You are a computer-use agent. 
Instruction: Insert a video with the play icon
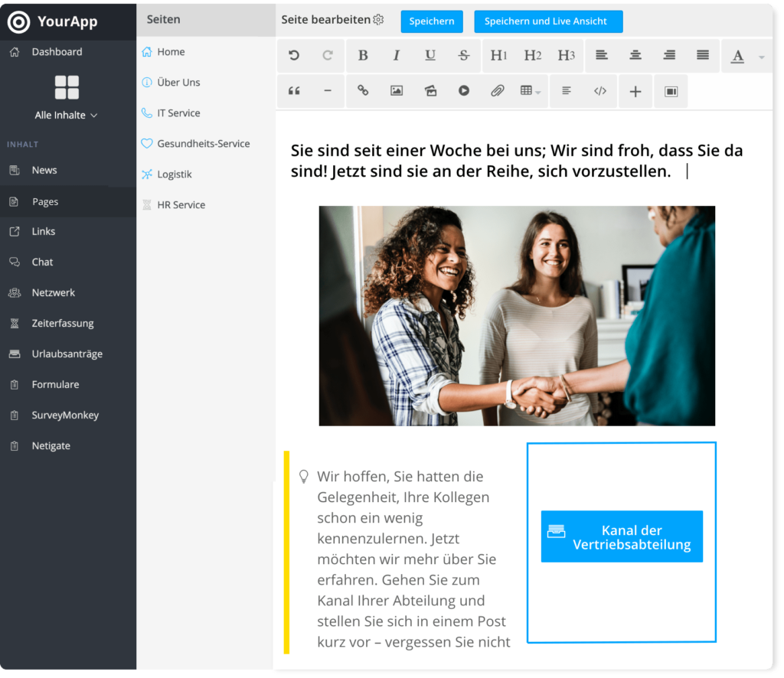coord(463,90)
